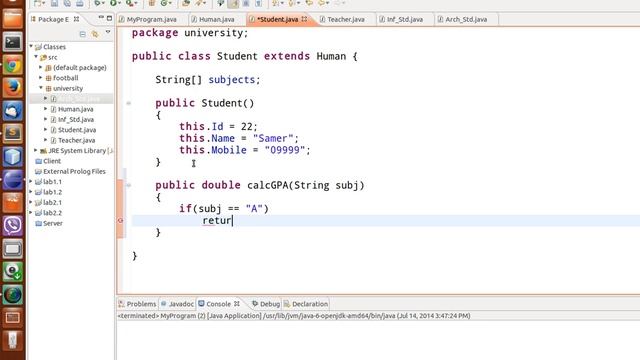This screenshot has width=640, height=360.
Task: Select Teacher.java in Package Explorer
Action: (76, 140)
